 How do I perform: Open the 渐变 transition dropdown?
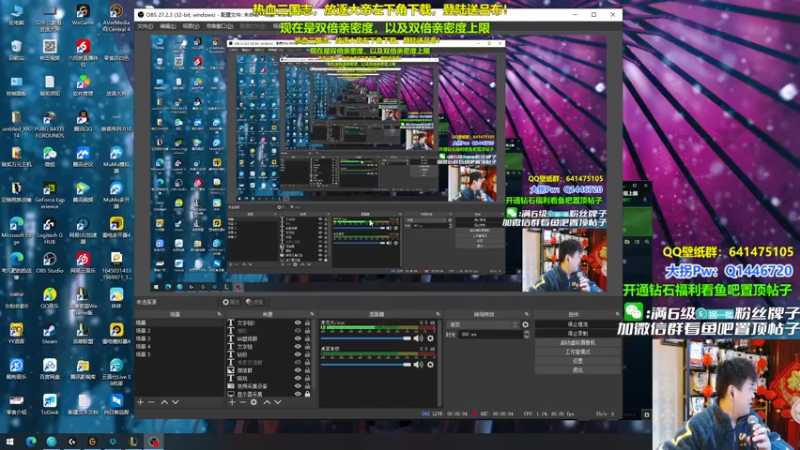tap(483, 324)
